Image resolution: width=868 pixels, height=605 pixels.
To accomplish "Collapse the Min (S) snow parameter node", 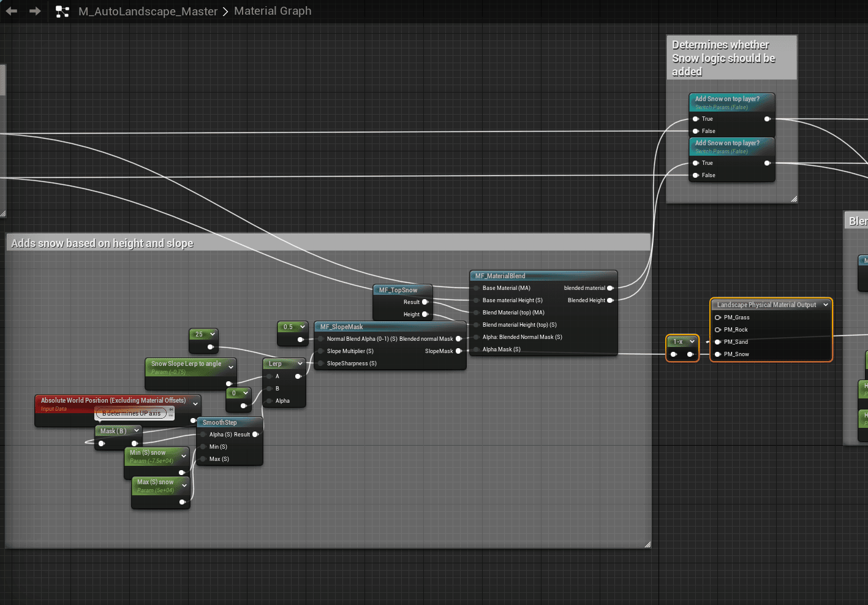I will click(x=184, y=456).
